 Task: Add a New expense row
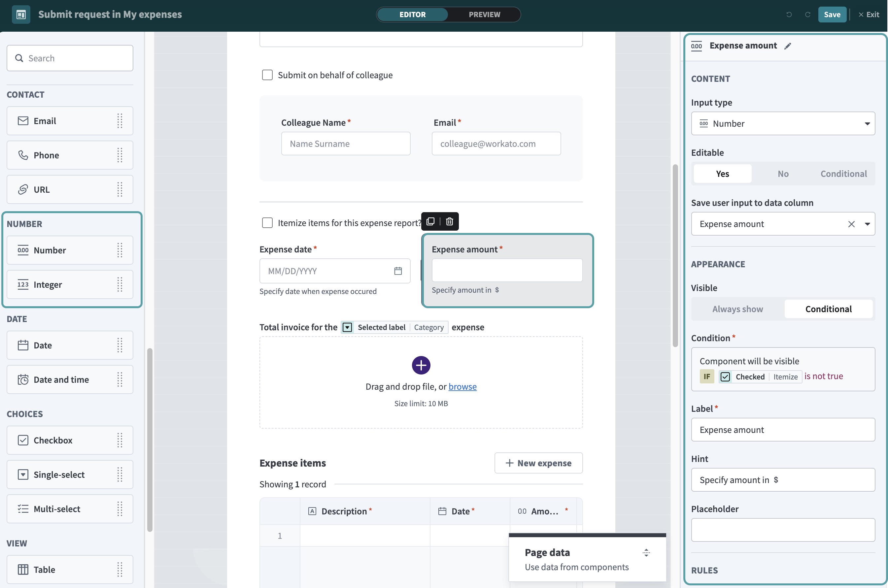coord(538,463)
